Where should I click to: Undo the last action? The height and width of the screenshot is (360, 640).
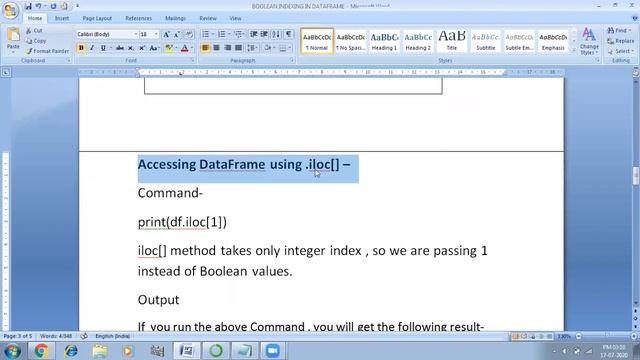(38, 6)
